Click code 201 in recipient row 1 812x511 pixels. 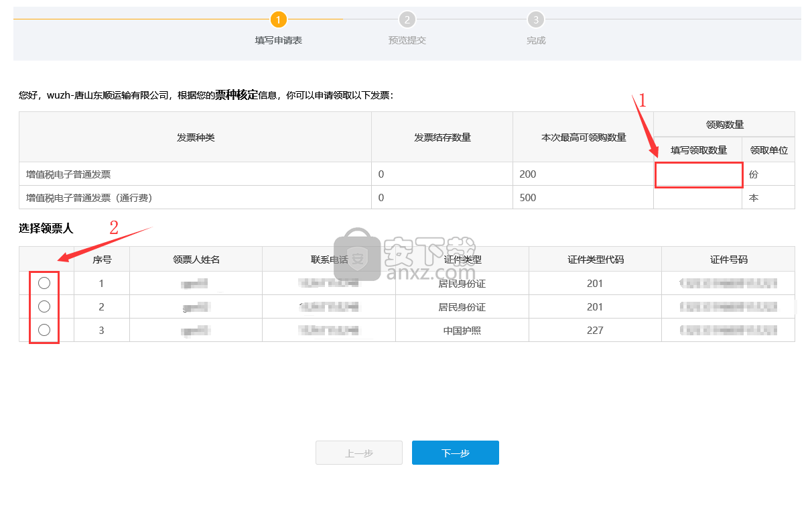click(595, 284)
